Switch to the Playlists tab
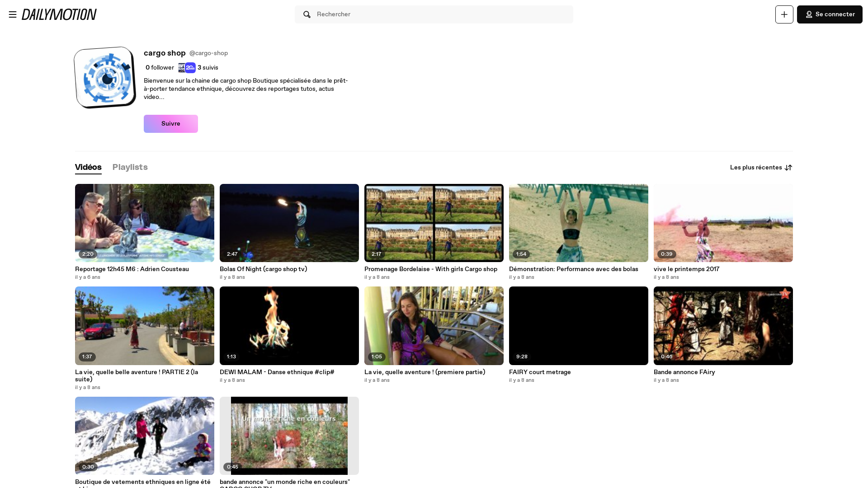 pyautogui.click(x=130, y=167)
